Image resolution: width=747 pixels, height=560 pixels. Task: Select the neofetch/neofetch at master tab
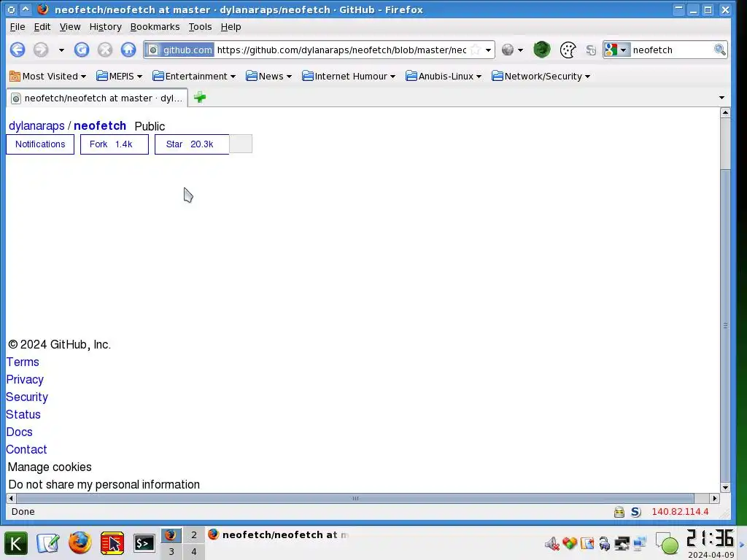pyautogui.click(x=97, y=98)
